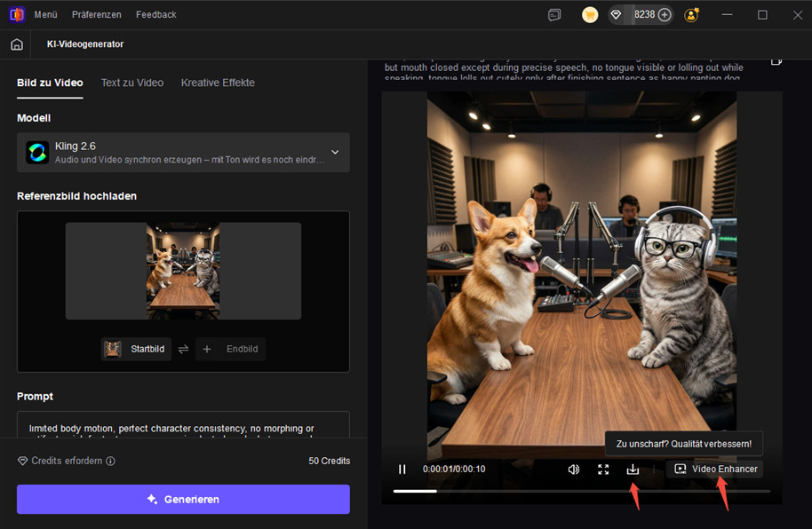Expand the Kling 2.6 model dropdown
The height and width of the screenshot is (529, 812).
pos(335,152)
